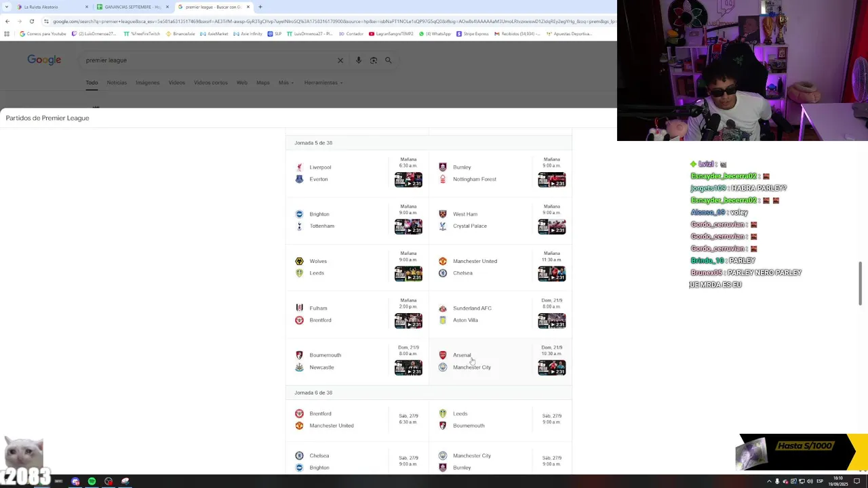The width and height of the screenshot is (868, 488).
Task: Clear the search query with X
Action: click(340, 60)
